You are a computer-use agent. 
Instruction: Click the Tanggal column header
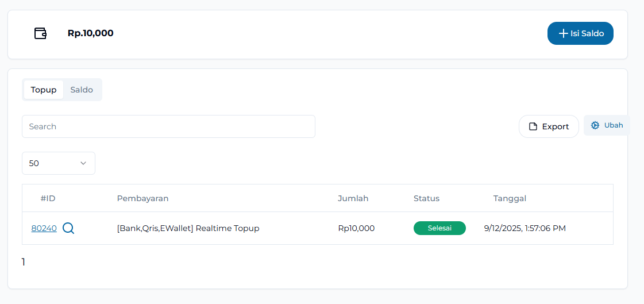[x=510, y=198]
